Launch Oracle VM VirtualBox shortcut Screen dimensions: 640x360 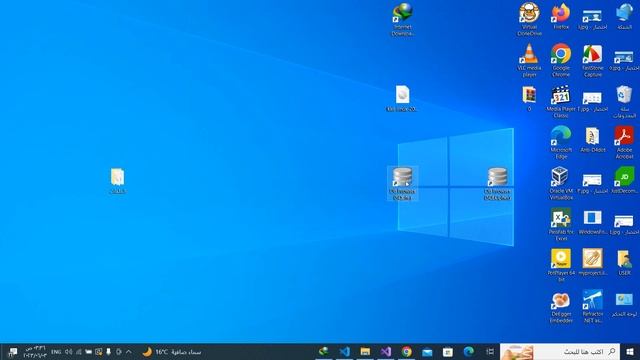561,183
